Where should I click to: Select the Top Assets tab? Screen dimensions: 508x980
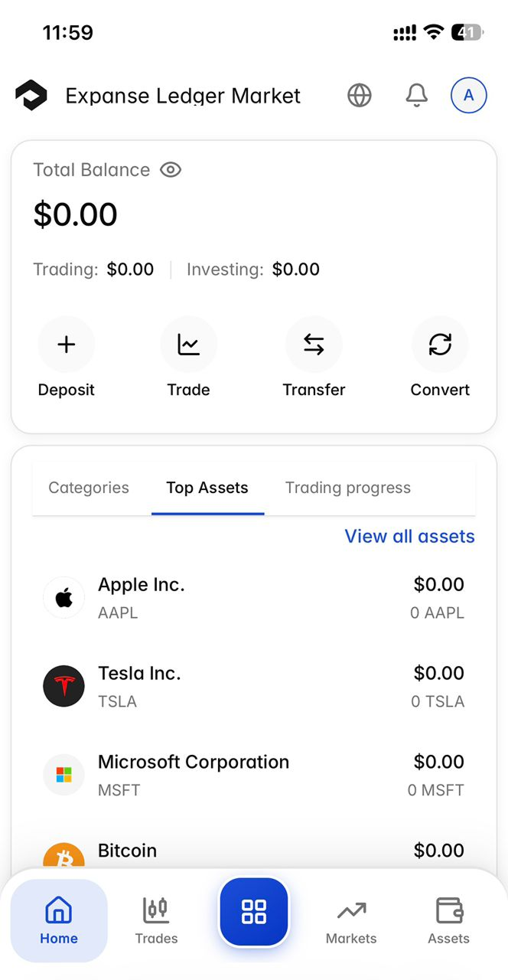point(207,488)
